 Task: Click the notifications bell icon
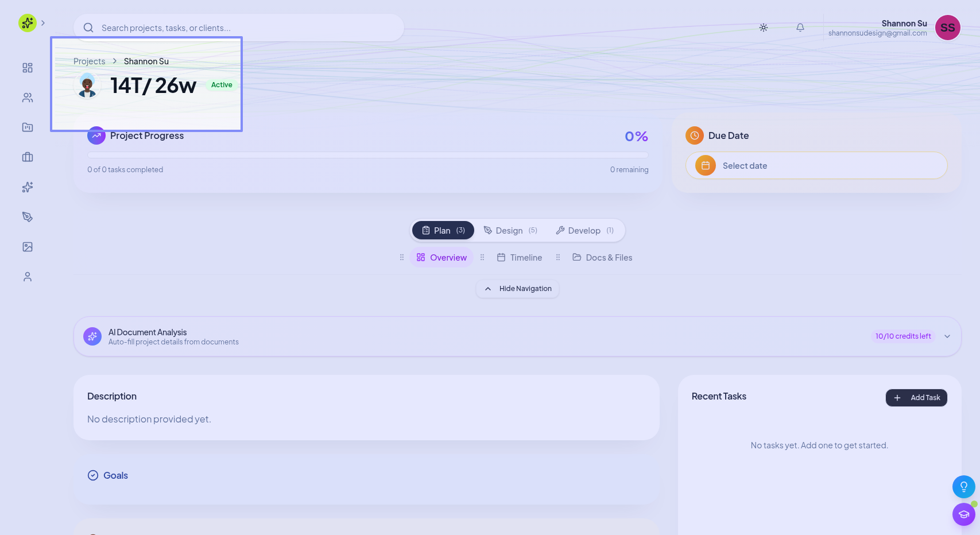click(800, 28)
